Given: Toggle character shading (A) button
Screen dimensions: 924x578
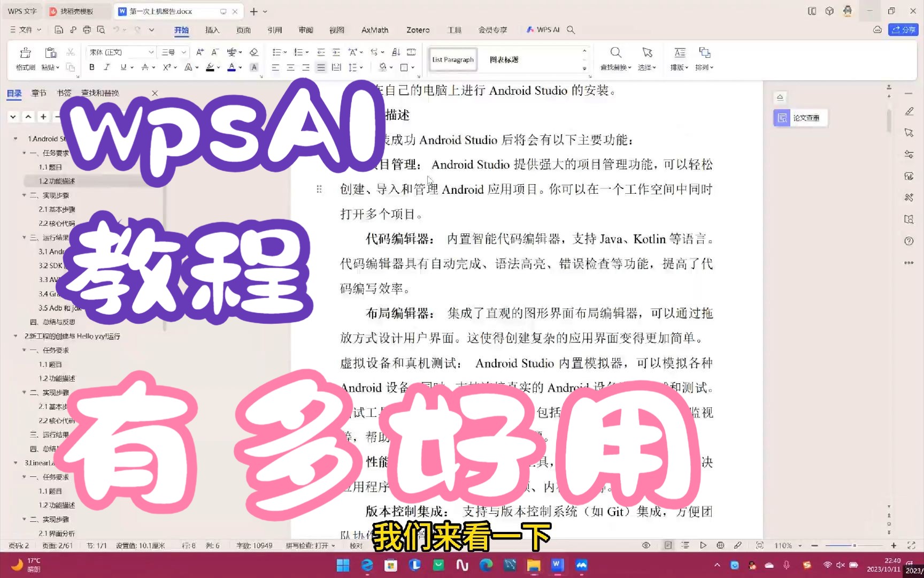Looking at the screenshot, I should (x=254, y=67).
